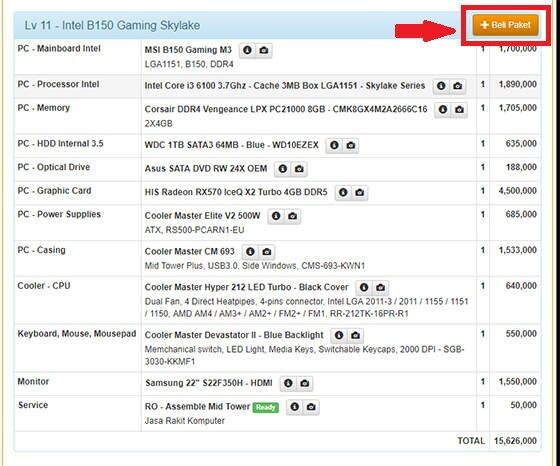Show info for Corsair DDR4 Vengeance memory
The width and height of the screenshot is (560, 466).
(x=443, y=109)
